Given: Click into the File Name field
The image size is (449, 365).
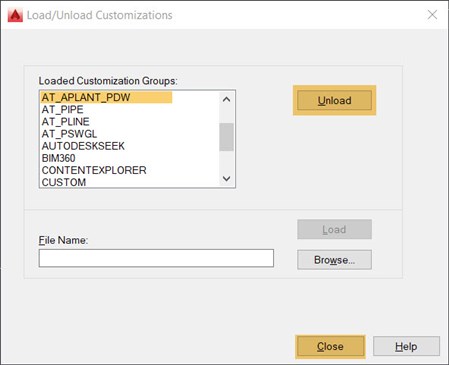Looking at the screenshot, I should pos(156,258).
